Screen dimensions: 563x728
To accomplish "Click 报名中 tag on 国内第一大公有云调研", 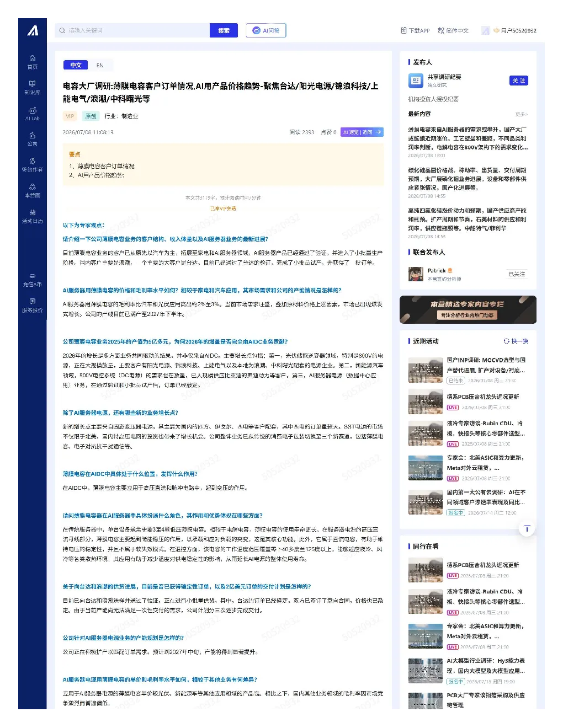I will pyautogui.click(x=455, y=513).
